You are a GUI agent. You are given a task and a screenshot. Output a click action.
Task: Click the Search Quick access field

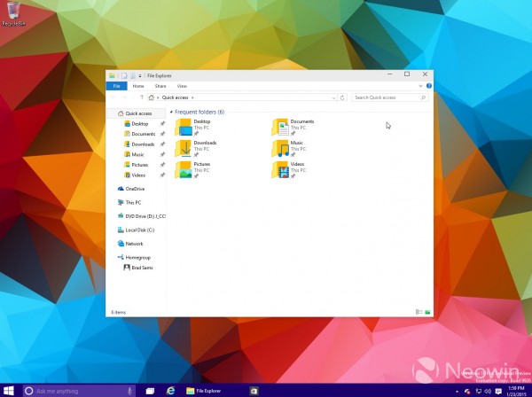click(386, 97)
